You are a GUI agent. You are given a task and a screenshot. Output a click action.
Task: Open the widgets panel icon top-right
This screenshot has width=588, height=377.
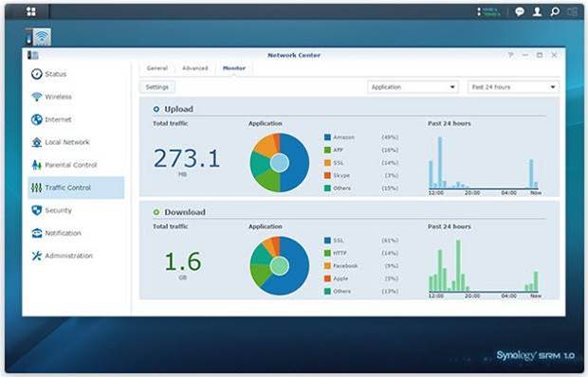pos(572,11)
